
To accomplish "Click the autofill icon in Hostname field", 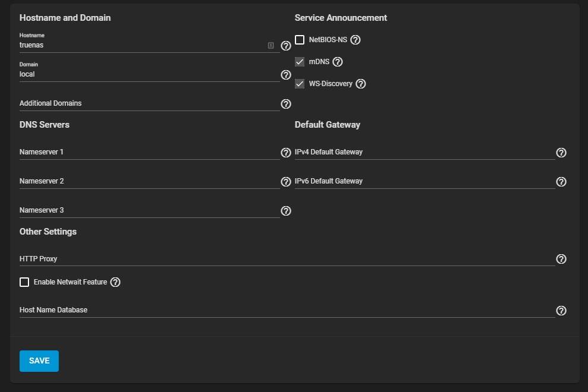I will point(271,45).
